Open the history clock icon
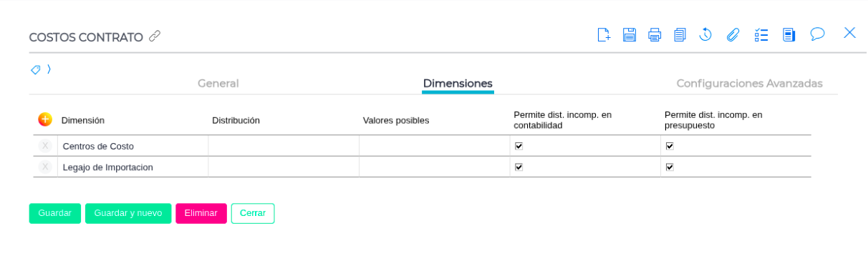Viewport: 868px width, 261px height. [x=705, y=34]
